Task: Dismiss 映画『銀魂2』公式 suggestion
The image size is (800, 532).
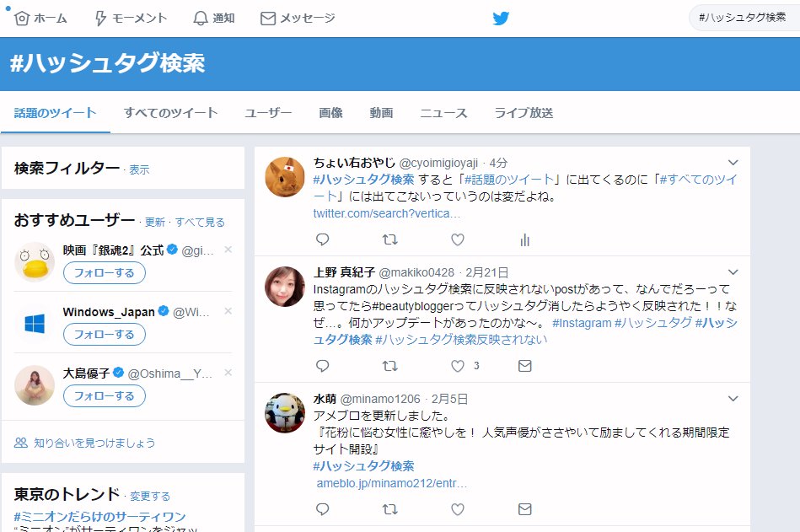Action: pyautogui.click(x=228, y=250)
